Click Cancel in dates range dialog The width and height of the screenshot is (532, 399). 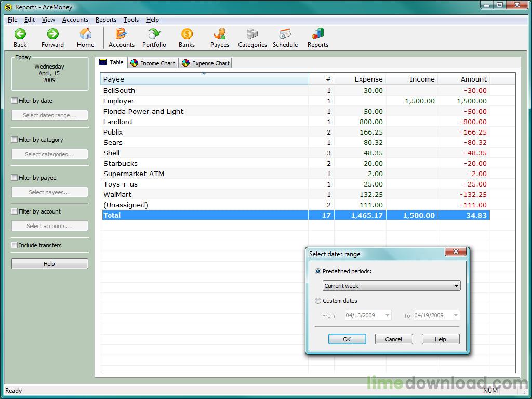pyautogui.click(x=394, y=339)
